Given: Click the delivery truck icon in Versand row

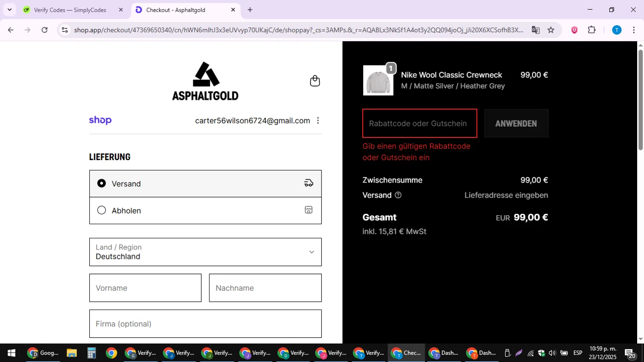Looking at the screenshot, I should click(309, 183).
